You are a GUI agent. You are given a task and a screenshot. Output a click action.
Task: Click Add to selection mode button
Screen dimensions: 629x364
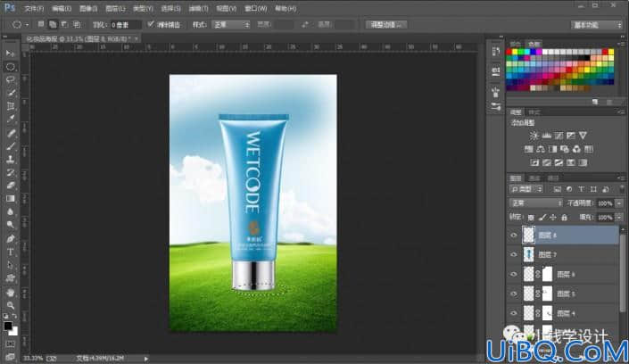click(53, 24)
